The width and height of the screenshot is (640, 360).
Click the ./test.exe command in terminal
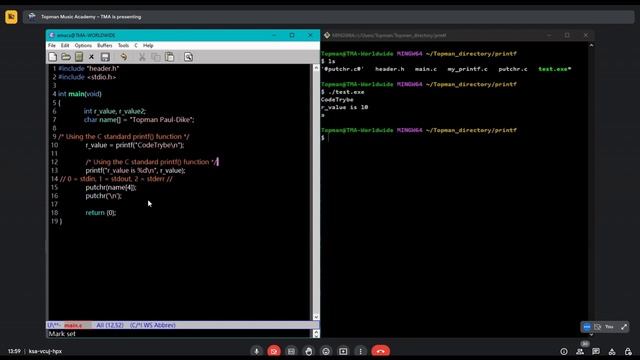coord(346,92)
